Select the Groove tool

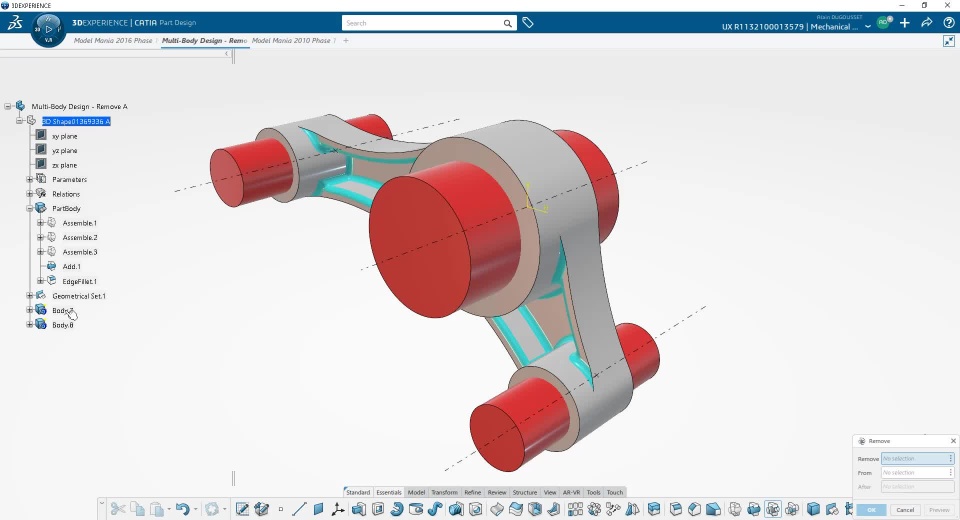click(416, 509)
